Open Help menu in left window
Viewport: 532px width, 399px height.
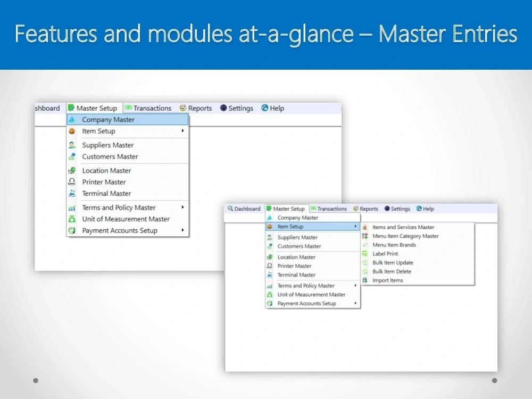273,108
